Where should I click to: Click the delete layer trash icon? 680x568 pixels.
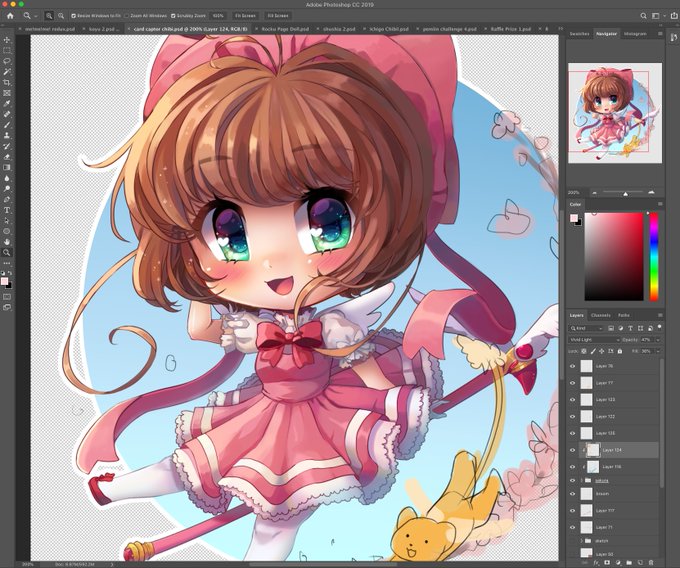tap(651, 562)
